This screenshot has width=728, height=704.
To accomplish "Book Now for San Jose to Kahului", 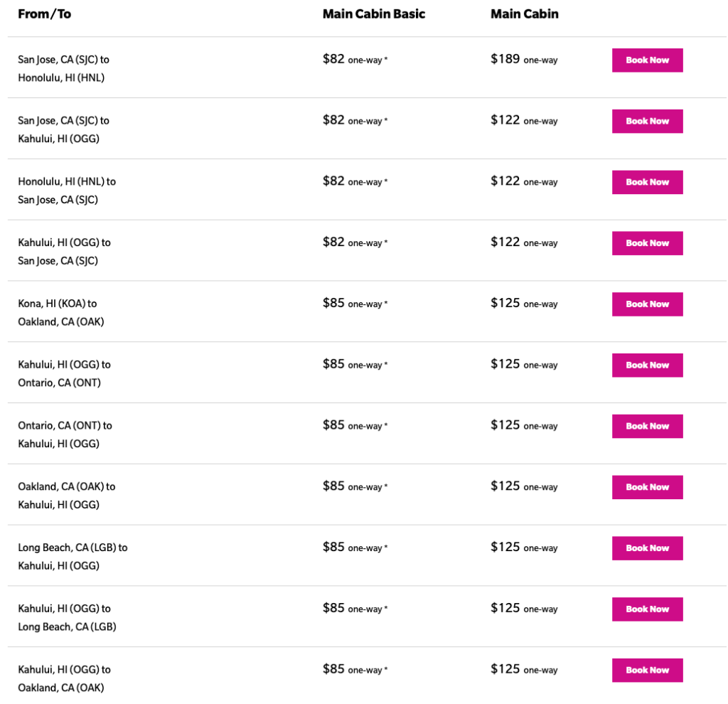I will click(647, 122).
